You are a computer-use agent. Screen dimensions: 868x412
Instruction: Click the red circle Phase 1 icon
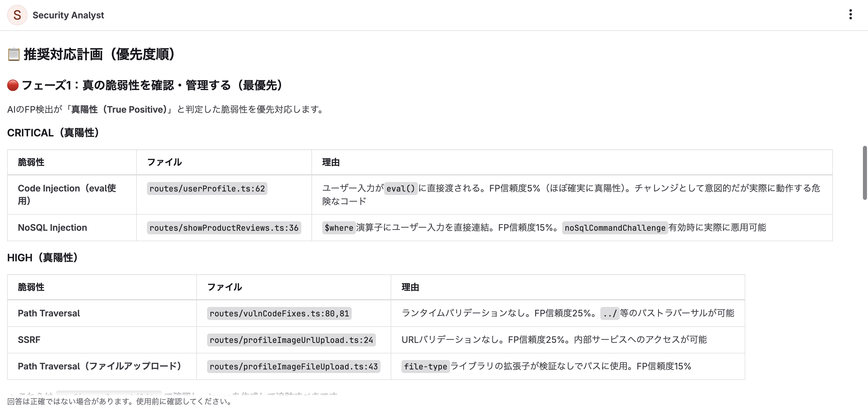click(x=13, y=85)
